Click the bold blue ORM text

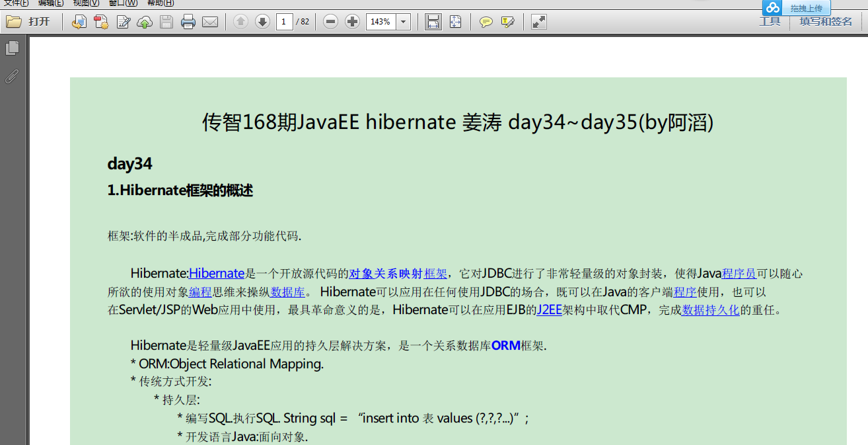(x=506, y=345)
